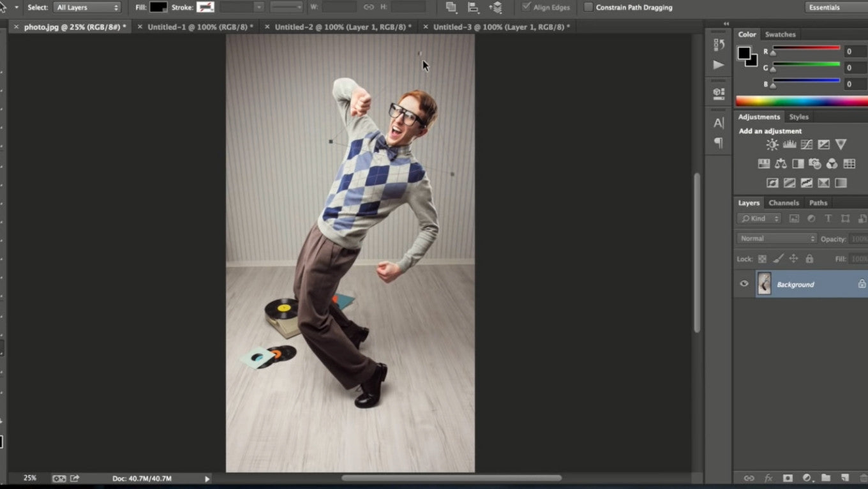Filter layers by shape layers
868x489 pixels.
coord(846,218)
